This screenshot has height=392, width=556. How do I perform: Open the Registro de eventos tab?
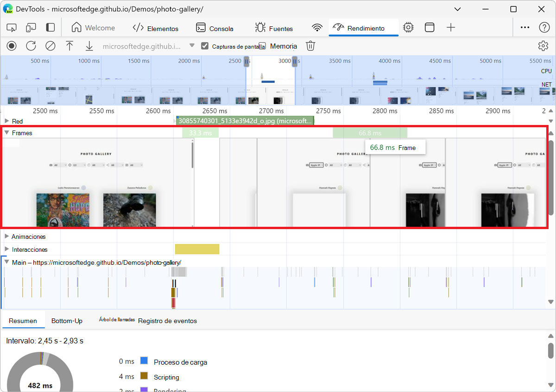click(167, 321)
